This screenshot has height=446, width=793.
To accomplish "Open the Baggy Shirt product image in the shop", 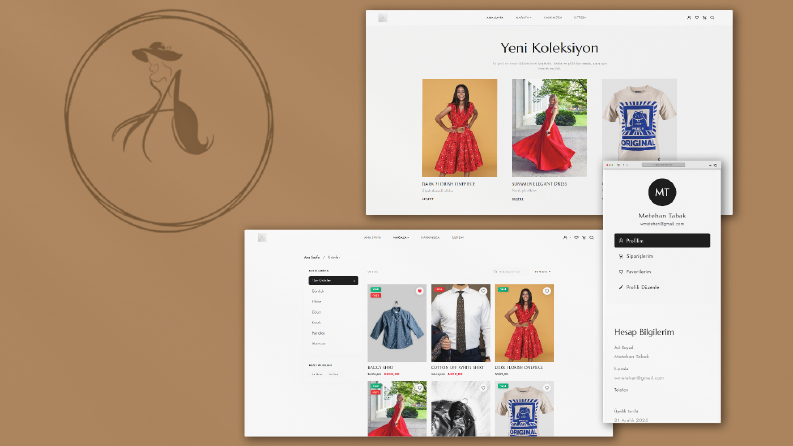I will pos(397,323).
